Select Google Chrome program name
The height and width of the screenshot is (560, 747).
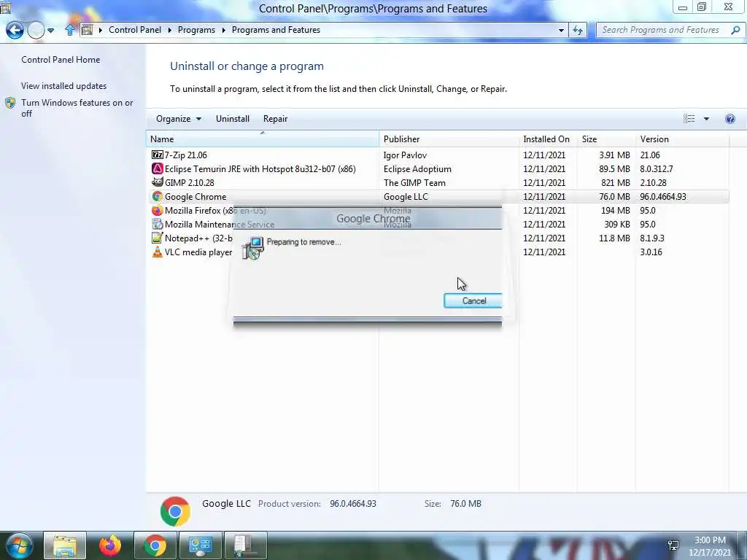[x=196, y=197]
